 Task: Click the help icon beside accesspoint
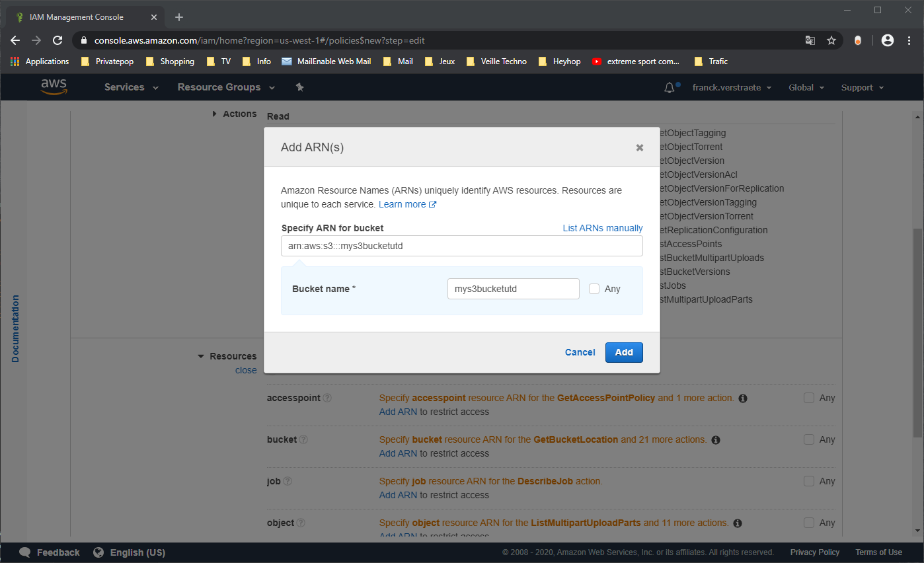328,398
